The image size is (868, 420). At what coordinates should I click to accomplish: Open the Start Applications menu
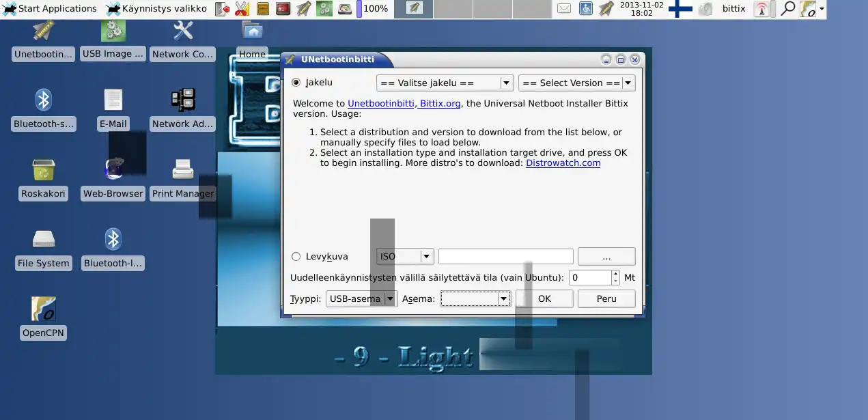pos(50,9)
